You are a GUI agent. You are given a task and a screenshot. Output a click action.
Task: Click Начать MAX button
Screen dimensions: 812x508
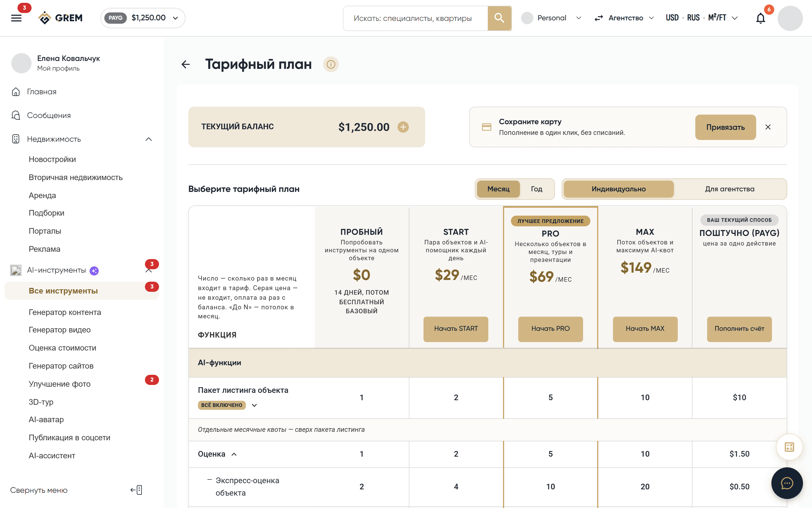[645, 329]
